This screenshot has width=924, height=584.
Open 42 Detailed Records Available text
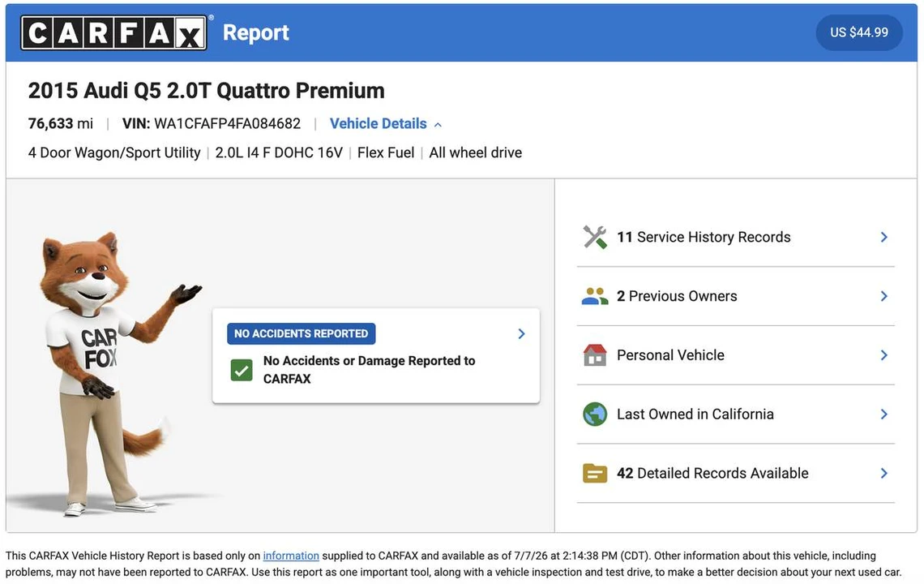(x=712, y=473)
